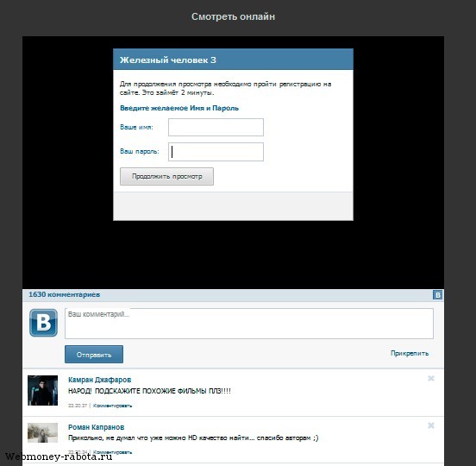Open the 1630 комментариев link
476x466 pixels.
(65, 294)
